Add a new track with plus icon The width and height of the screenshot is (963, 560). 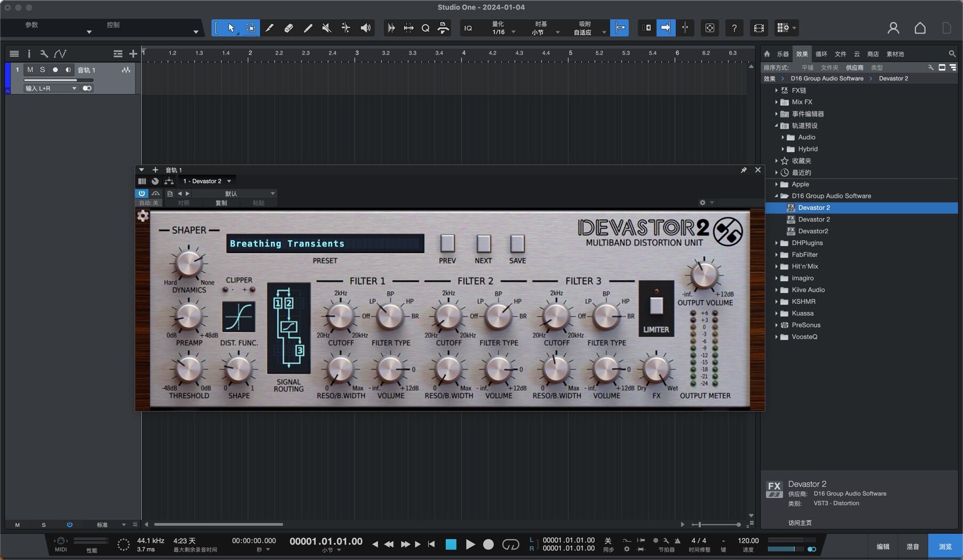pos(133,53)
